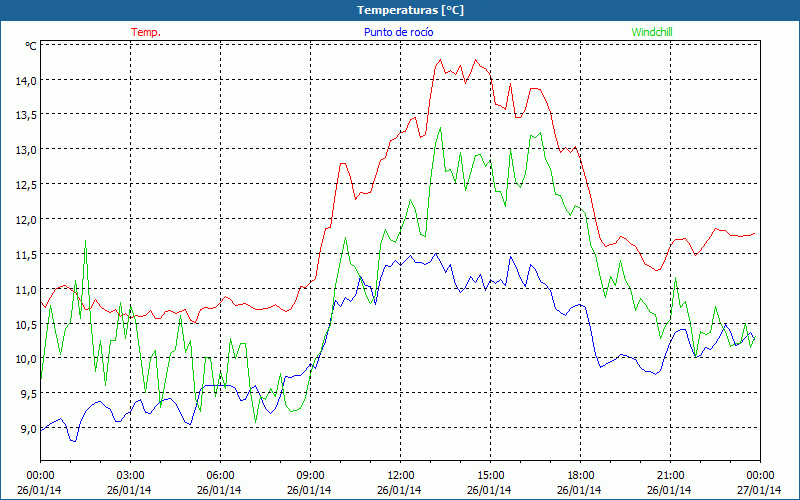Click the '03:00' time axis label
The height and width of the screenshot is (500, 800).
(x=131, y=475)
